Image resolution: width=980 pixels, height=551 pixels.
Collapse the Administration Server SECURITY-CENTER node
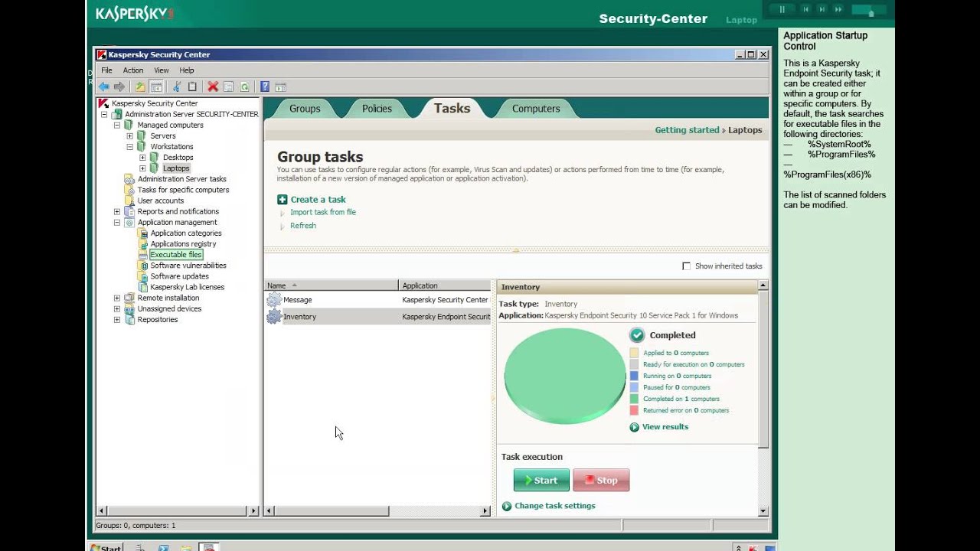click(x=104, y=114)
